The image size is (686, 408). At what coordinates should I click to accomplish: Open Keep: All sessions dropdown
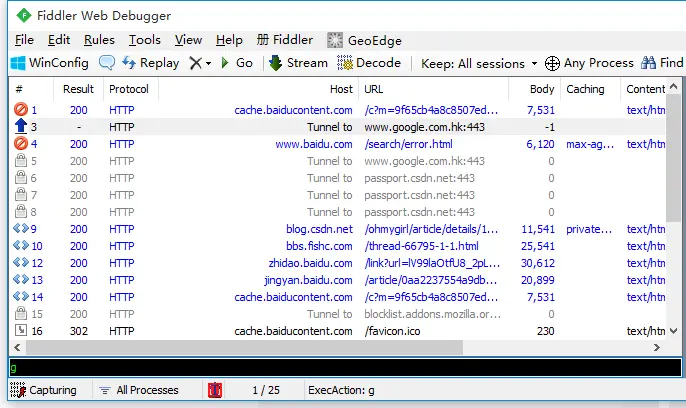pyautogui.click(x=479, y=64)
